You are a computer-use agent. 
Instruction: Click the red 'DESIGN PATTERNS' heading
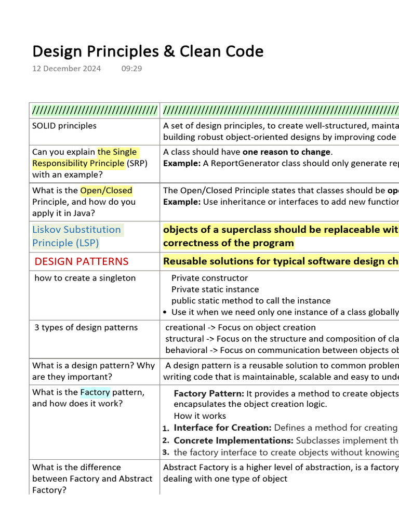[82, 261]
